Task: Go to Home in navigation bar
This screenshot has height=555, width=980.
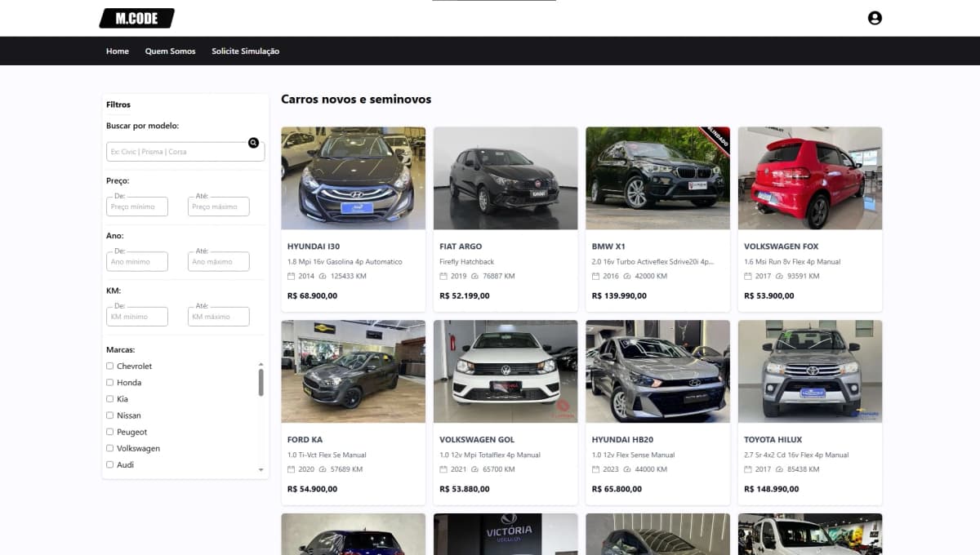Action: [x=118, y=51]
